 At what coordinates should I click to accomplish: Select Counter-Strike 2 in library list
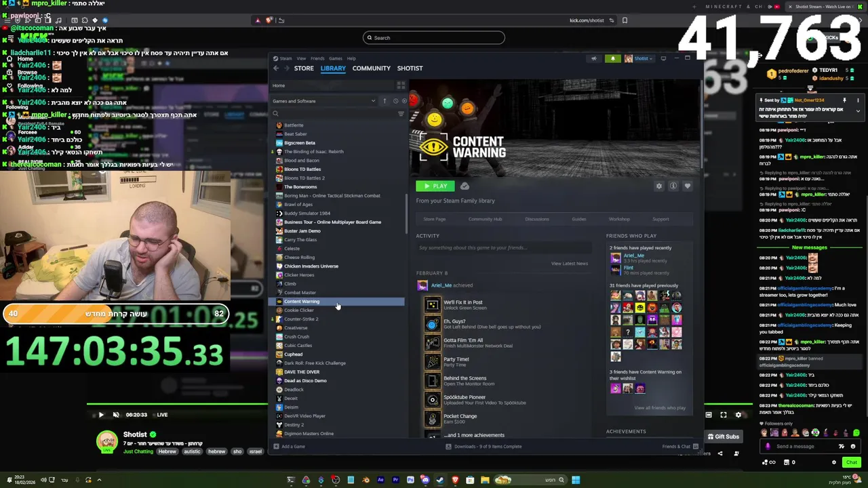tap(300, 319)
